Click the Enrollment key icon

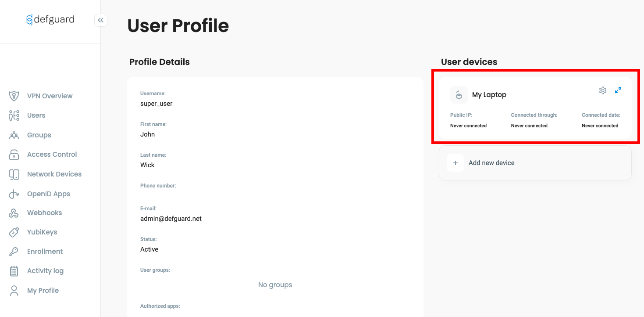14,252
